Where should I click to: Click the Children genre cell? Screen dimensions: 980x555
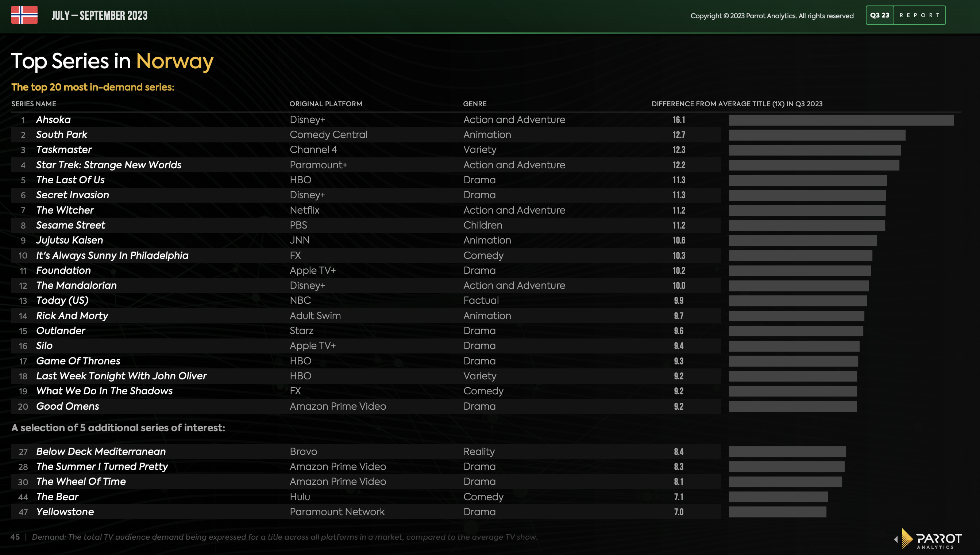483,225
